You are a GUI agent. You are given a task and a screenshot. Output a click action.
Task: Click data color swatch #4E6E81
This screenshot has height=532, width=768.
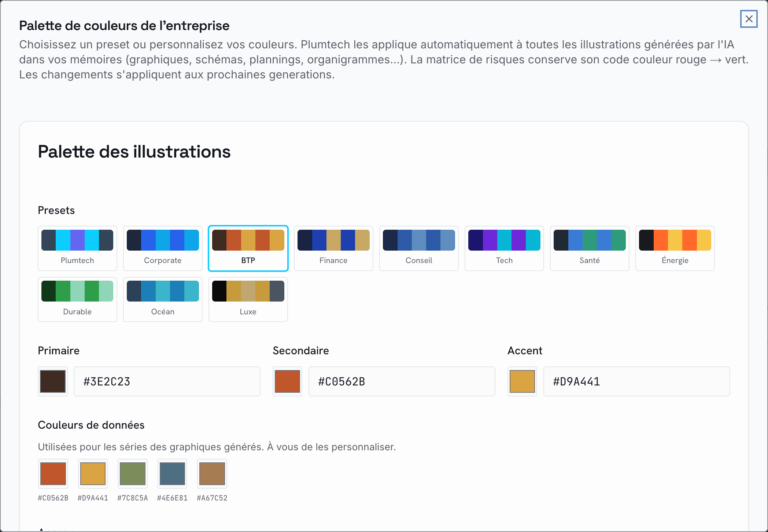(x=172, y=474)
